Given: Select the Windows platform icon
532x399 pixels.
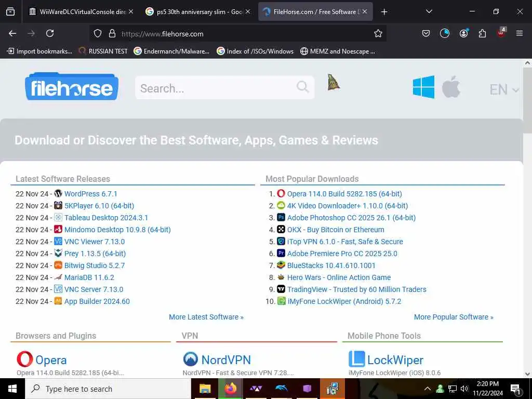Looking at the screenshot, I should (x=423, y=87).
